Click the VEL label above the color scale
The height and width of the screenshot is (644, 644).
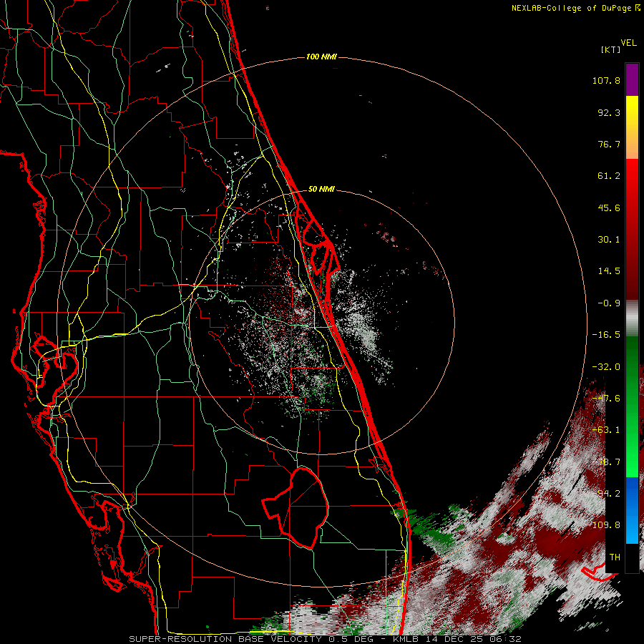tap(628, 43)
